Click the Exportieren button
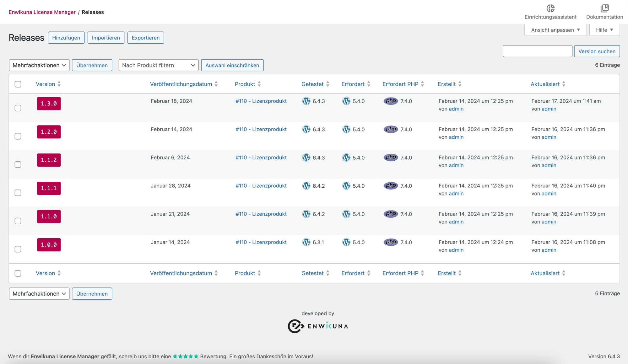Image resolution: width=628 pixels, height=364 pixels. coord(146,38)
